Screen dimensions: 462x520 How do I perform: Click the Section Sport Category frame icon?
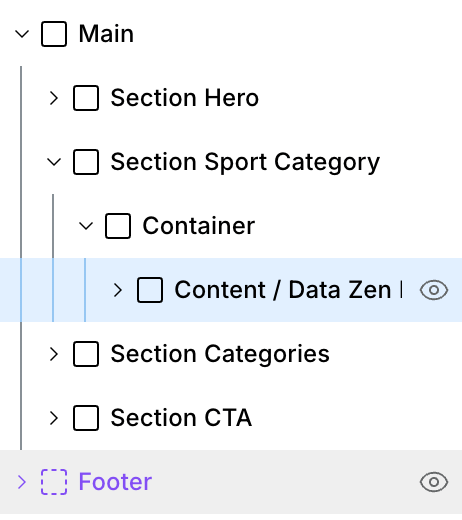(86, 162)
